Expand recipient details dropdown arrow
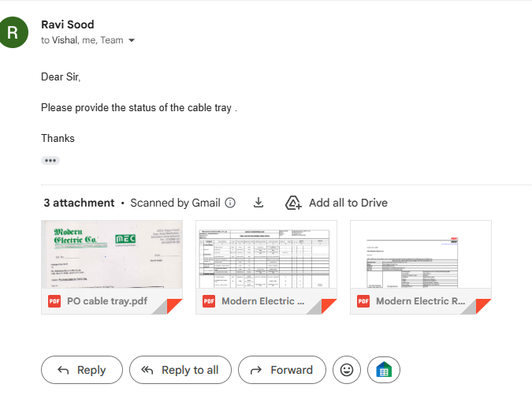 132,40
